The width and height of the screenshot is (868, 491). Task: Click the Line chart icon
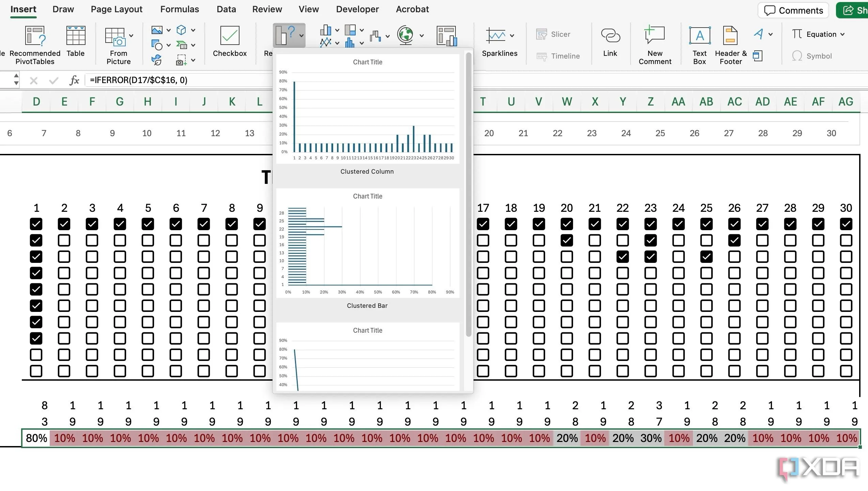326,43
